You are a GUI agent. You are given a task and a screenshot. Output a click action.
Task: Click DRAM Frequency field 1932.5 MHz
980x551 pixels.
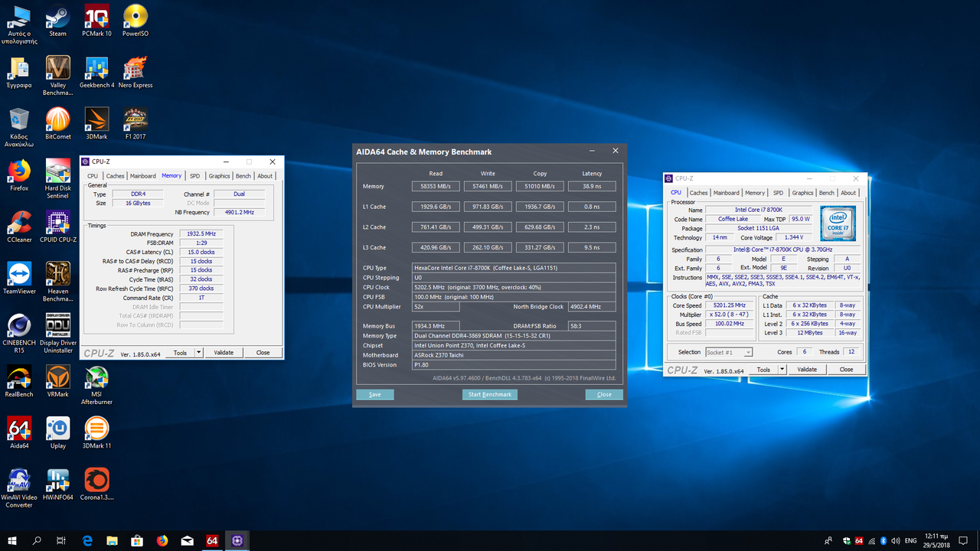click(x=201, y=233)
